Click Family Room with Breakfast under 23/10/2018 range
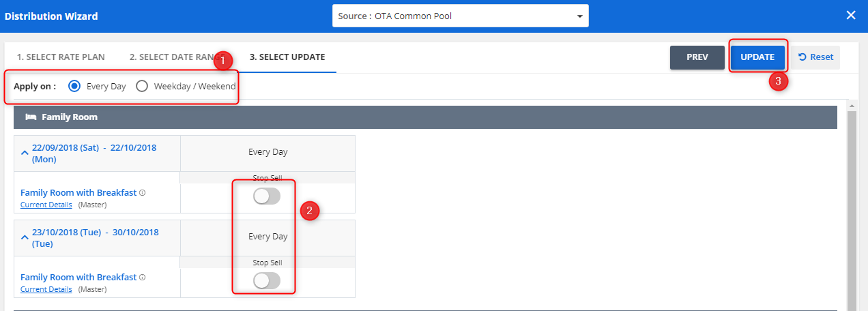 pos(78,278)
